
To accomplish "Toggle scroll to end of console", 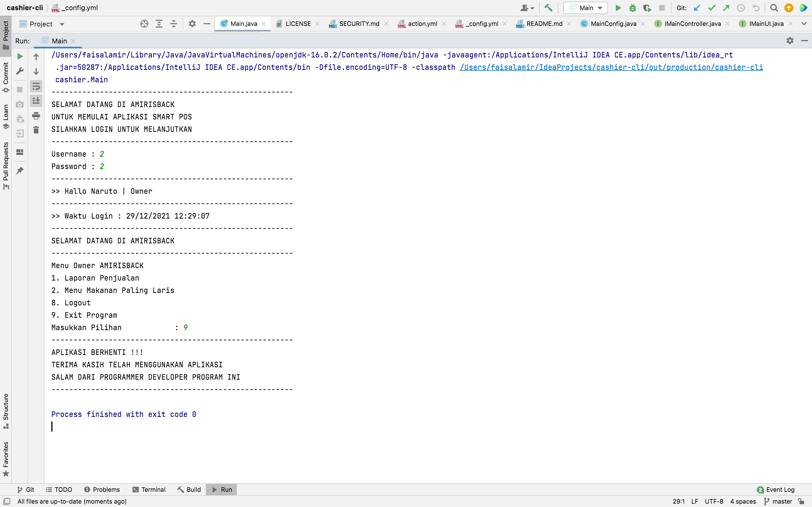I will tap(36, 101).
